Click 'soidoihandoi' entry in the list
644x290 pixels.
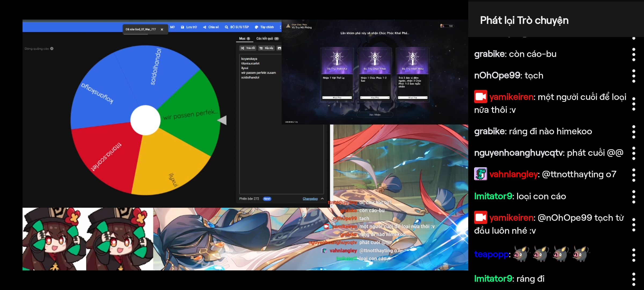point(250,77)
